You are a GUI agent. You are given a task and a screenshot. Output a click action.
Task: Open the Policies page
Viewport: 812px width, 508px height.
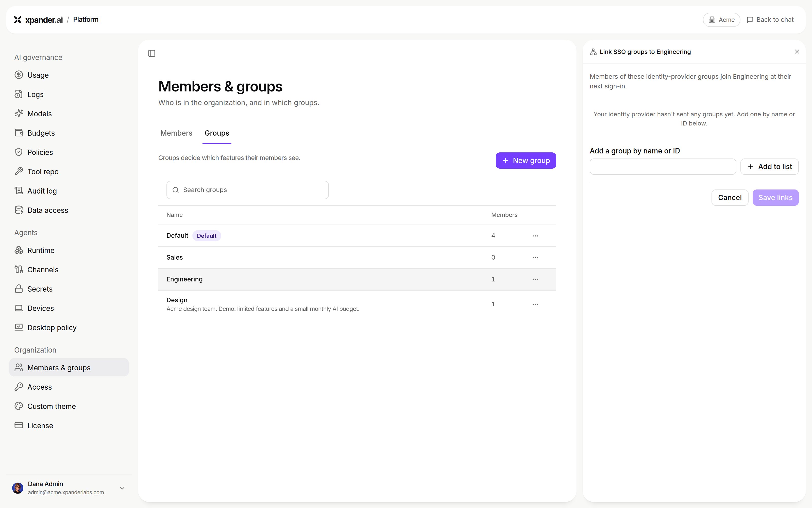[x=69, y=152]
